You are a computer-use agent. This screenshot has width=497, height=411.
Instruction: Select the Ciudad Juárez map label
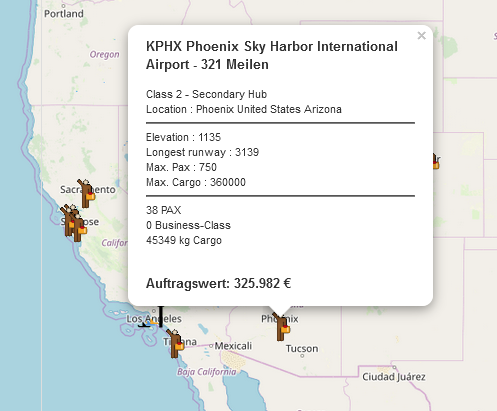(x=394, y=377)
